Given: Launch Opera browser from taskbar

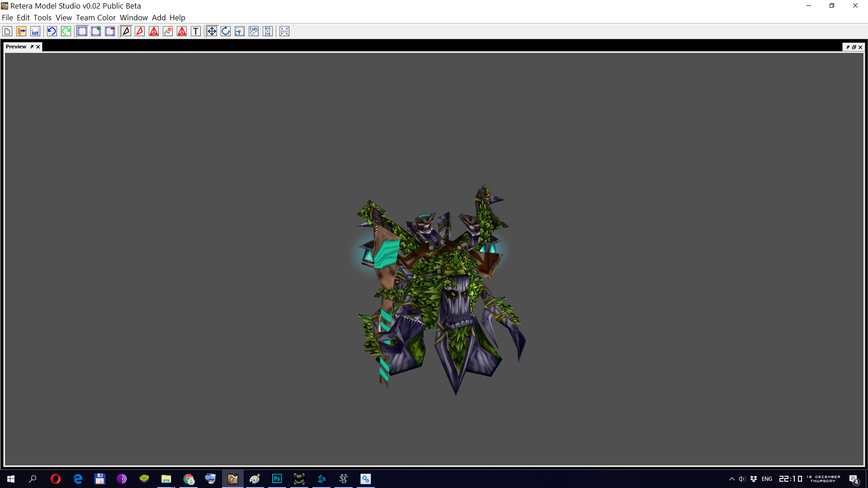Looking at the screenshot, I should [x=55, y=479].
